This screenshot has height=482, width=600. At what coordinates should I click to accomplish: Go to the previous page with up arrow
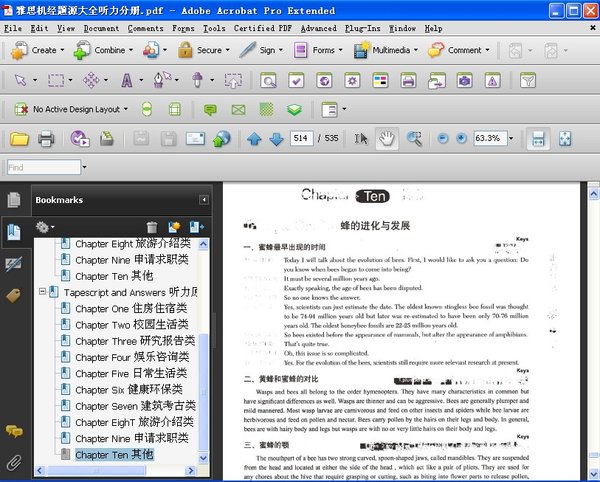(x=253, y=139)
